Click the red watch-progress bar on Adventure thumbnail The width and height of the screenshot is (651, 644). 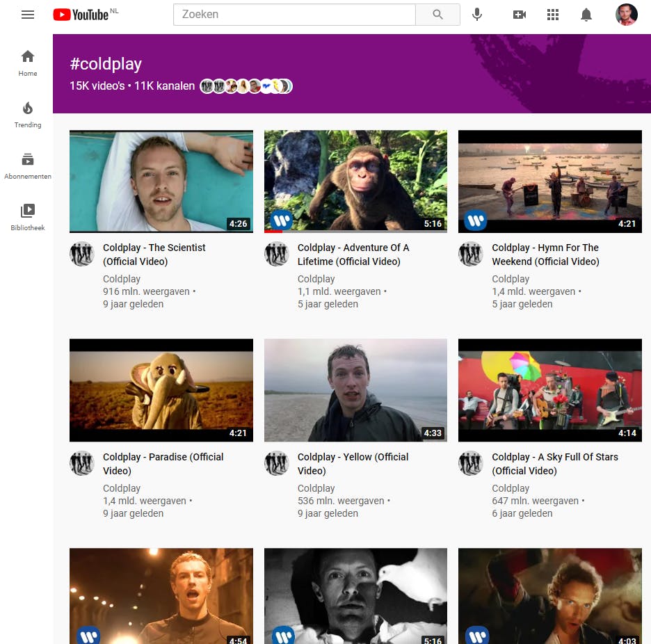273,232
